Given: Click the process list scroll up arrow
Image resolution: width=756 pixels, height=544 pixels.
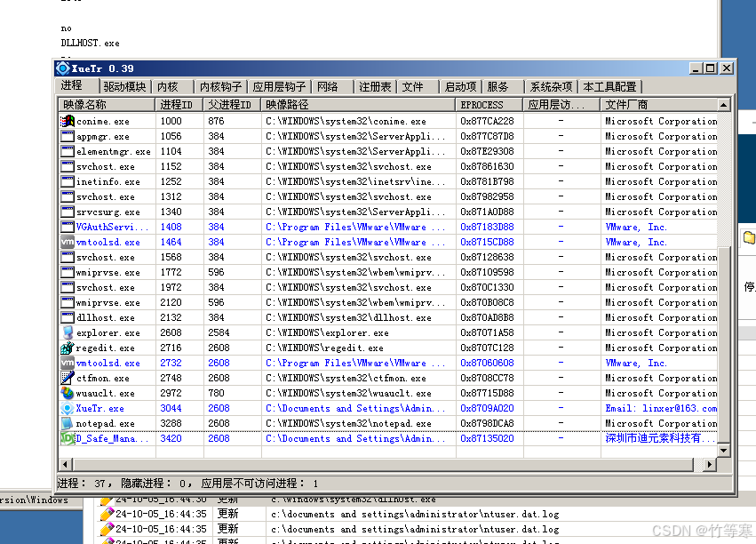Looking at the screenshot, I should [x=724, y=105].
